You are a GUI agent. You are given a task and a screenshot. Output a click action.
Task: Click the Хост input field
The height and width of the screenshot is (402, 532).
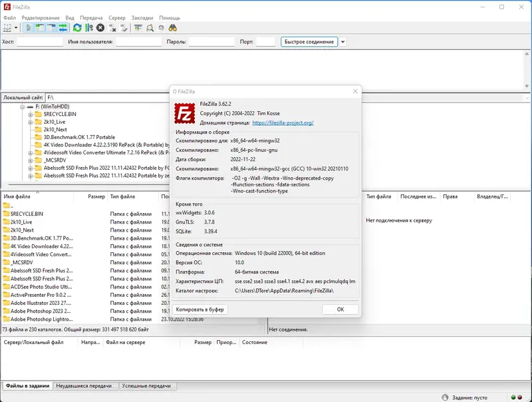pyautogui.click(x=40, y=42)
